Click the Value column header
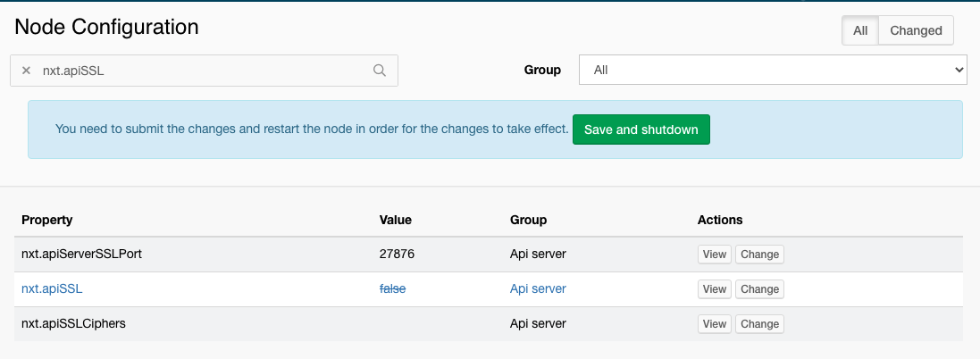This screenshot has height=359, width=980. click(x=396, y=220)
